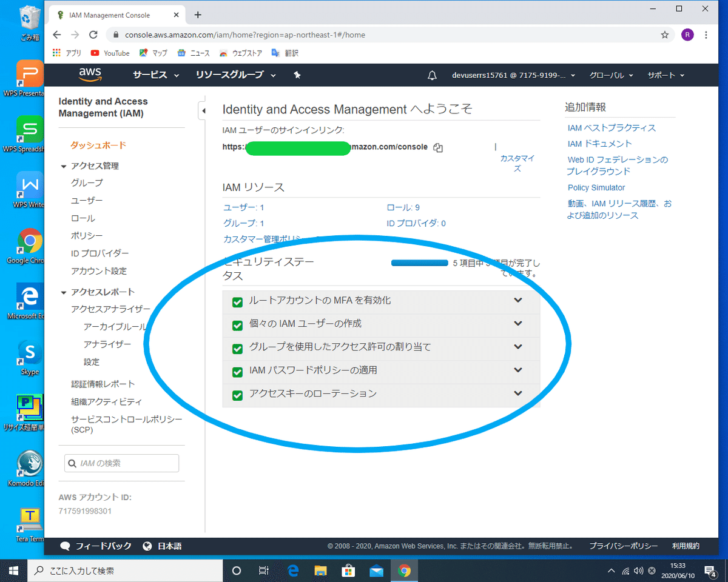Open the notifications bell
Viewport: 728px width, 582px height.
tap(432, 76)
